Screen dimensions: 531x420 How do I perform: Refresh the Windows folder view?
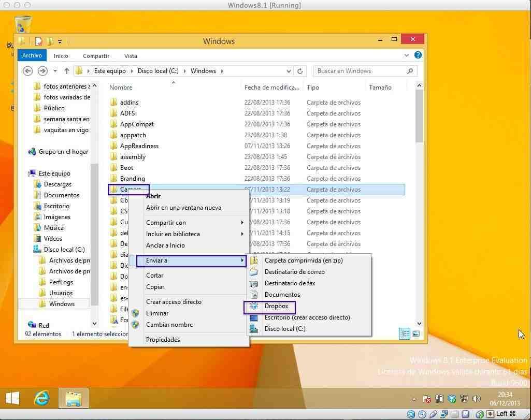(x=300, y=71)
